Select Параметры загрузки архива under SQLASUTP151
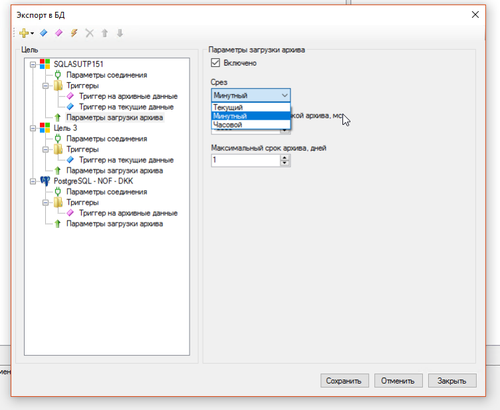 115,118
